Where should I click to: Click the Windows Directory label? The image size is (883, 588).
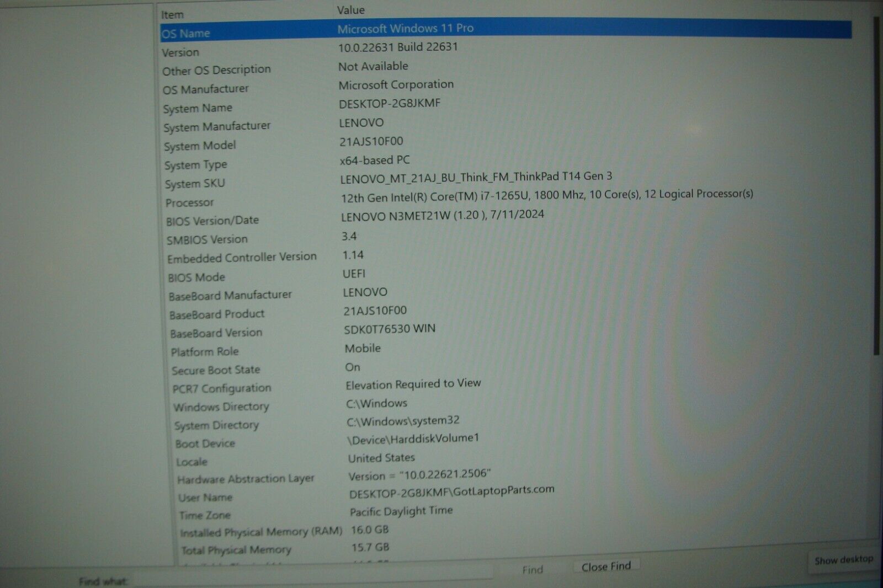tap(221, 407)
